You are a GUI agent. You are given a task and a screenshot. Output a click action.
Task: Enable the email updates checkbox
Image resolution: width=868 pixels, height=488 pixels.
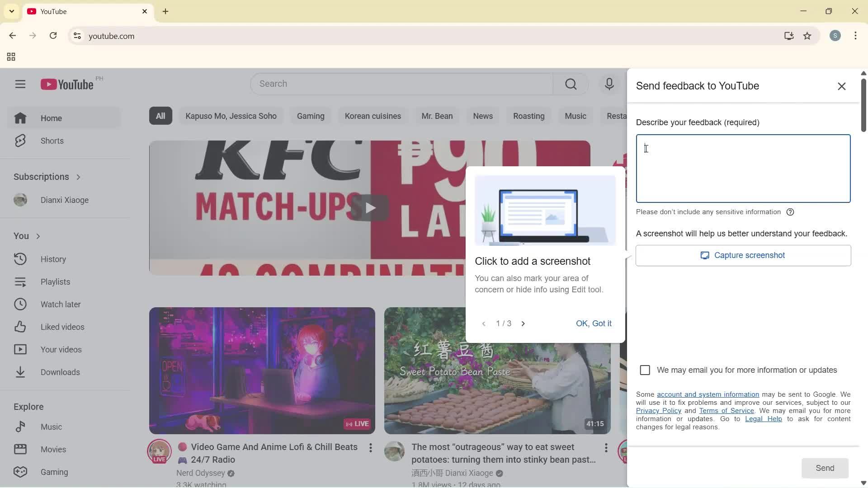(644, 370)
